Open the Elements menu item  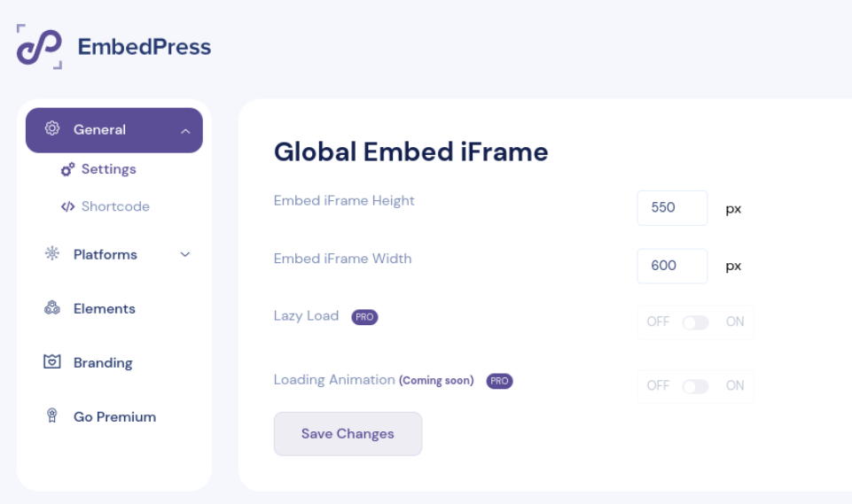click(105, 308)
